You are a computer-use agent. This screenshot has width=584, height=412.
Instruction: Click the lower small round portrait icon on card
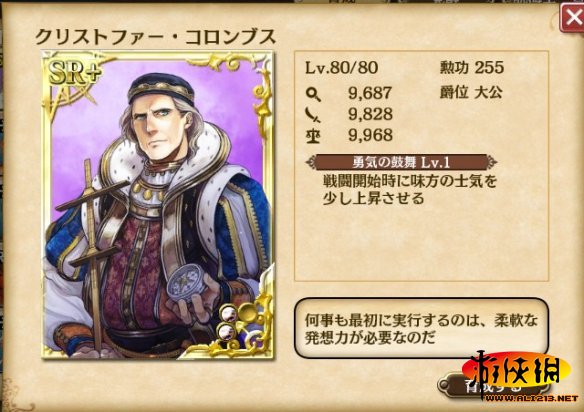click(x=226, y=332)
